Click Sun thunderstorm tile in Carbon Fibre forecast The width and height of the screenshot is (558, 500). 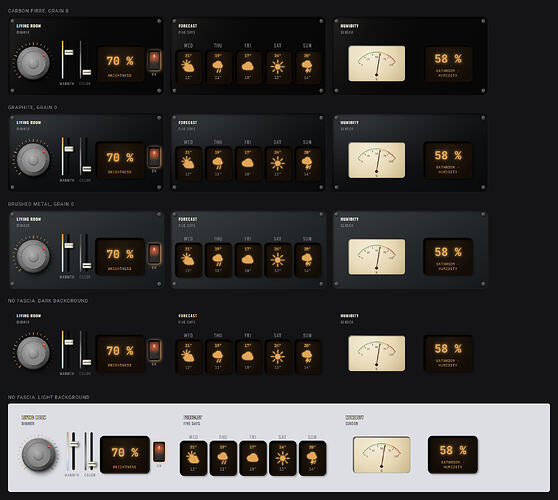click(x=307, y=67)
